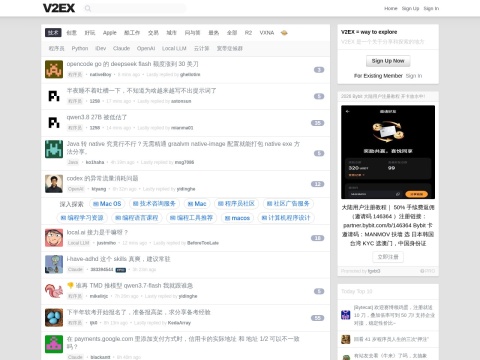Click avatar of Java native topic
The image size is (480, 360).
pyautogui.click(x=54, y=149)
